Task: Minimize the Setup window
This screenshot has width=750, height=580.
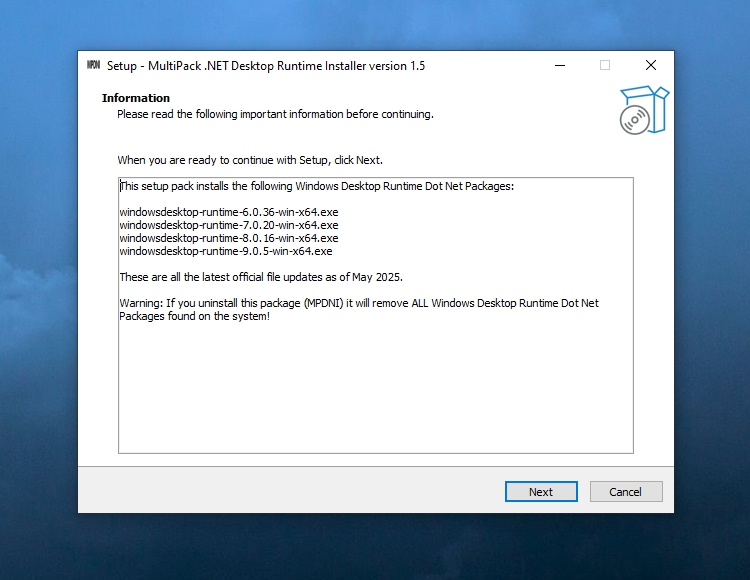Action: pyautogui.click(x=560, y=65)
